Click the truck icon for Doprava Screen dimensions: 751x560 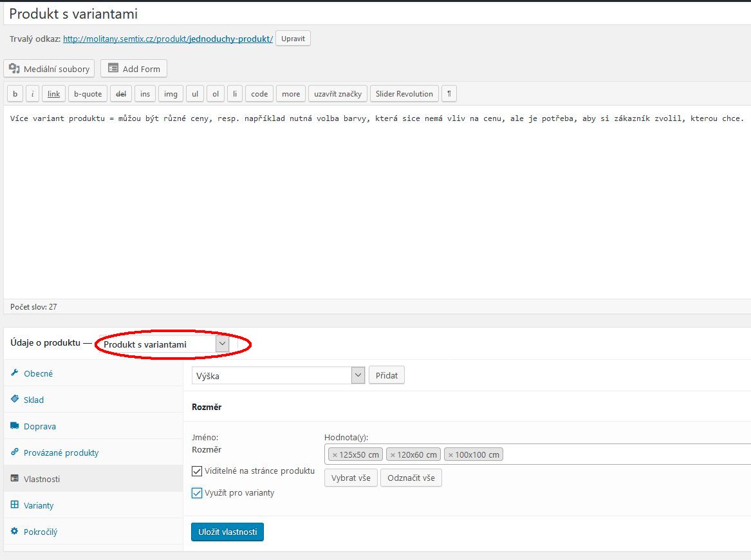tap(15, 426)
